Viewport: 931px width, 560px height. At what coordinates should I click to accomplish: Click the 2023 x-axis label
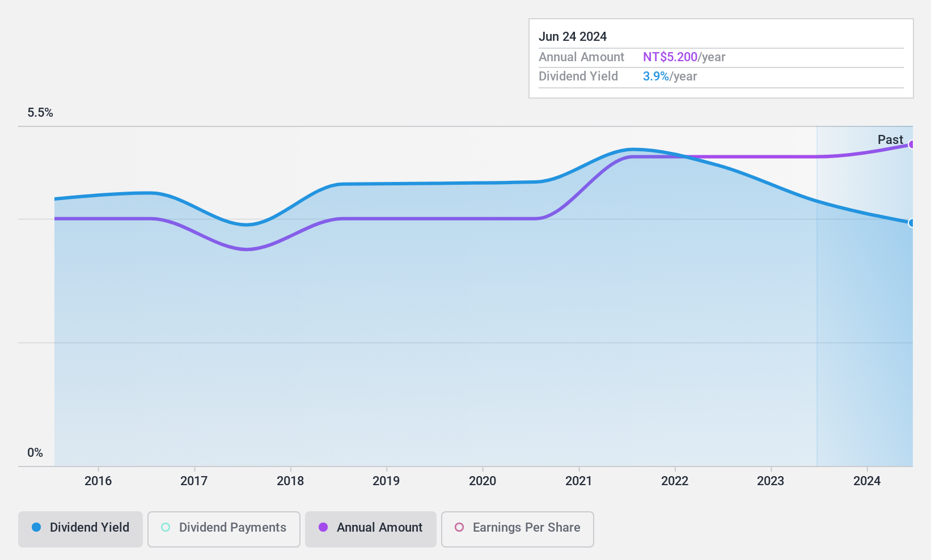point(771,481)
